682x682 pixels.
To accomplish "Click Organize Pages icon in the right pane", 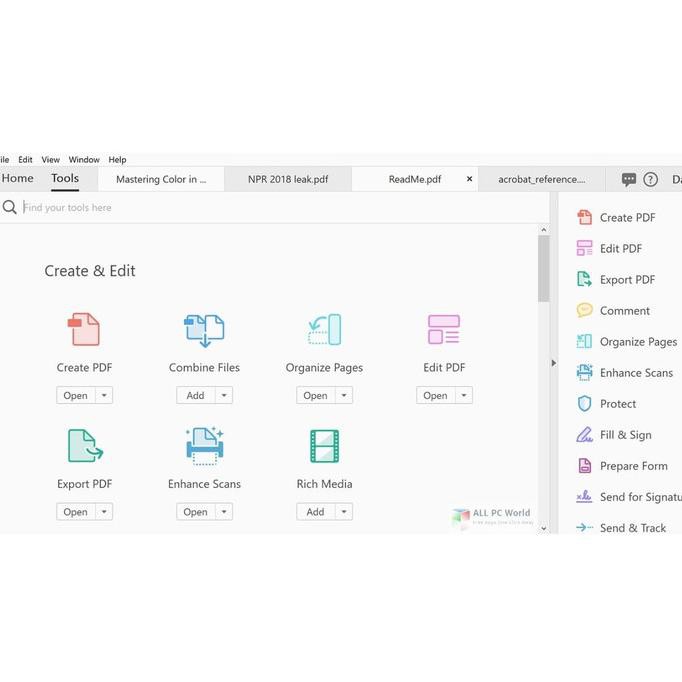I will 585,341.
